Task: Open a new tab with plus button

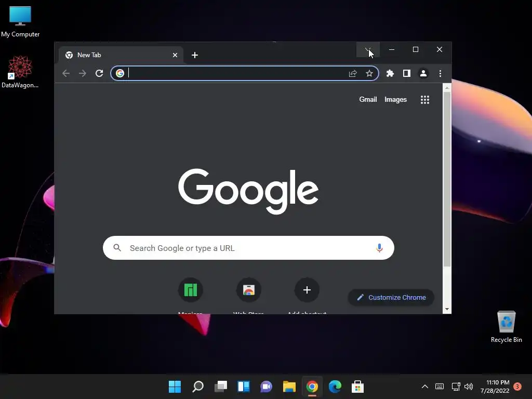Action: click(195, 55)
